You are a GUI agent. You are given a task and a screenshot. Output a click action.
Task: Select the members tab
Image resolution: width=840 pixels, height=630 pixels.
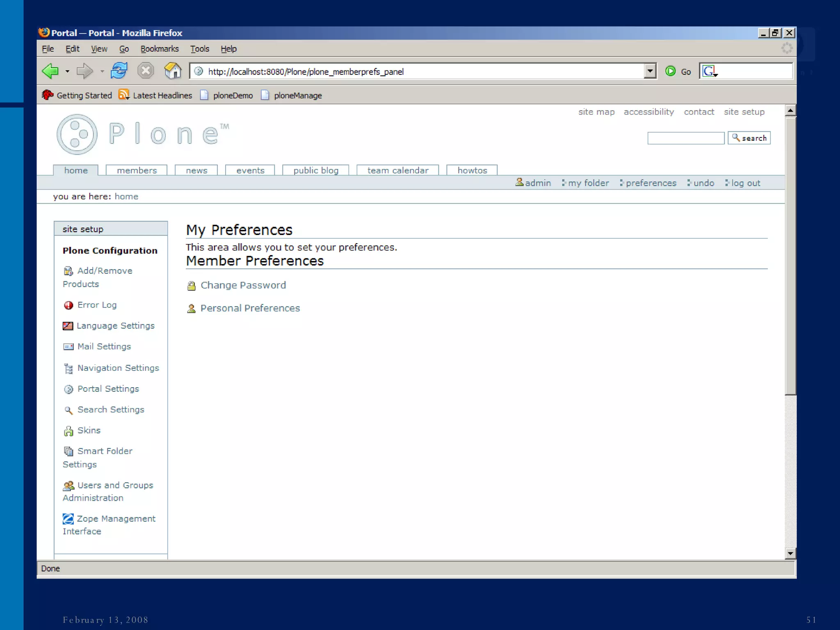(137, 170)
